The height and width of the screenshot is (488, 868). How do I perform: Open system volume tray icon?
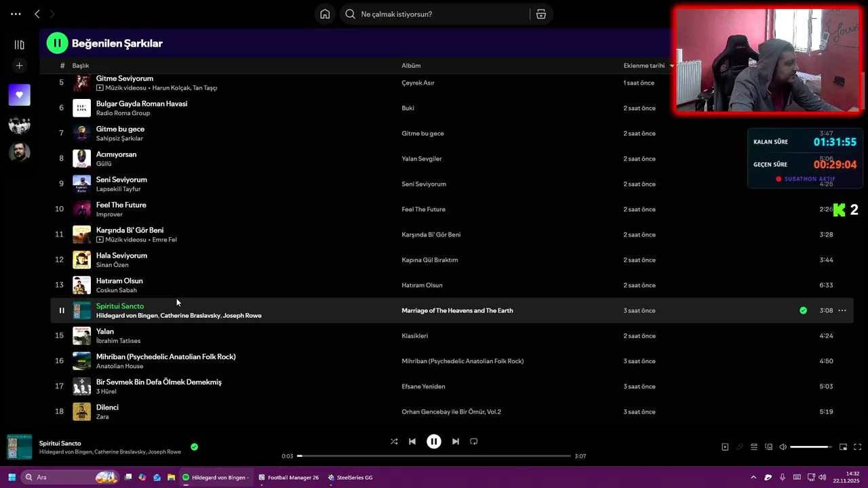coord(822,477)
